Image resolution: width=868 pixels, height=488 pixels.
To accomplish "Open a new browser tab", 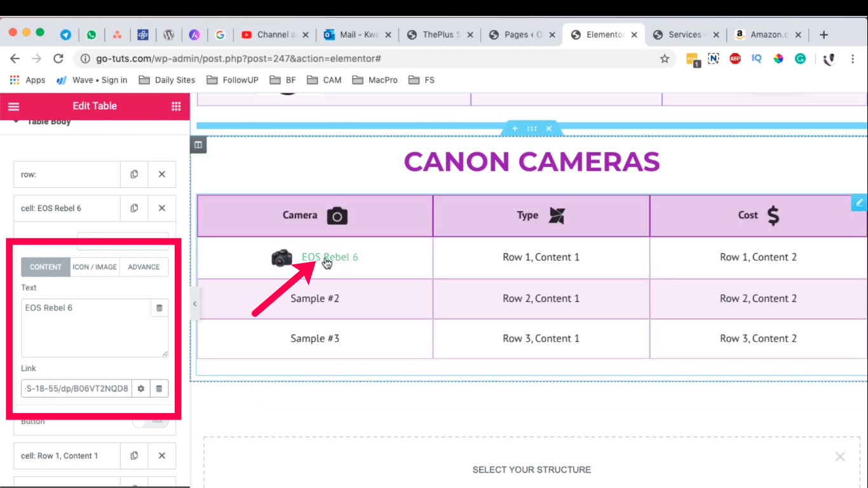I will pos(824,35).
